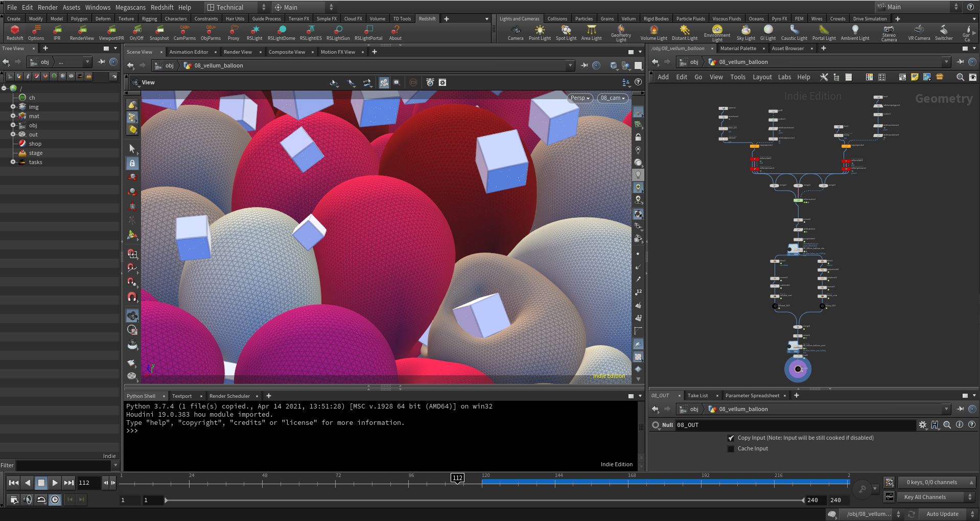Image resolution: width=980 pixels, height=521 pixels.
Task: Click the network editor Tools menu
Action: [x=737, y=77]
